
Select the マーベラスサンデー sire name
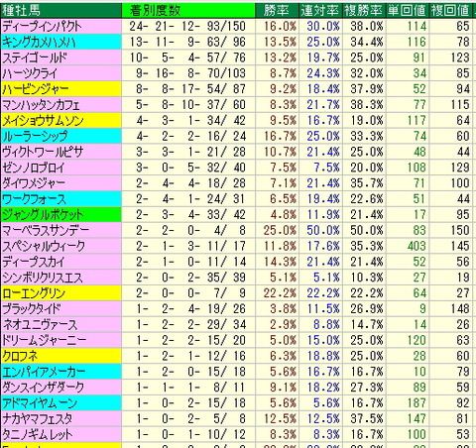46,230
